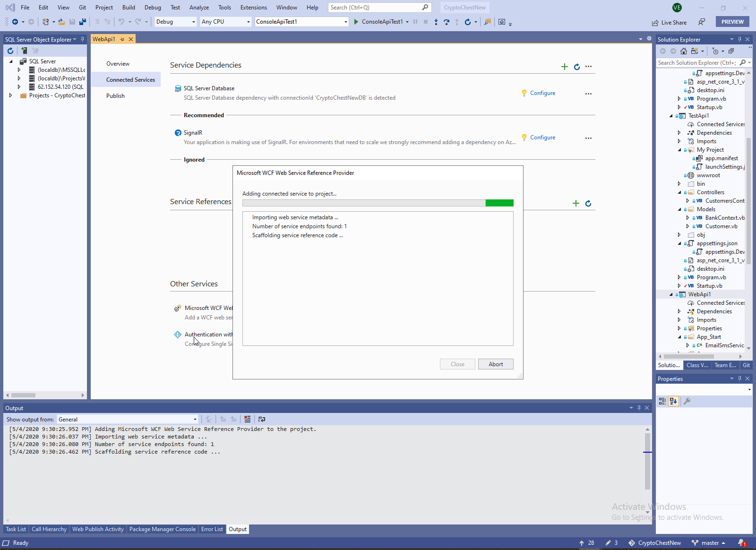Click the Navigate Backward toolbar arrow
Screen dimensions: 756x550
(15, 22)
